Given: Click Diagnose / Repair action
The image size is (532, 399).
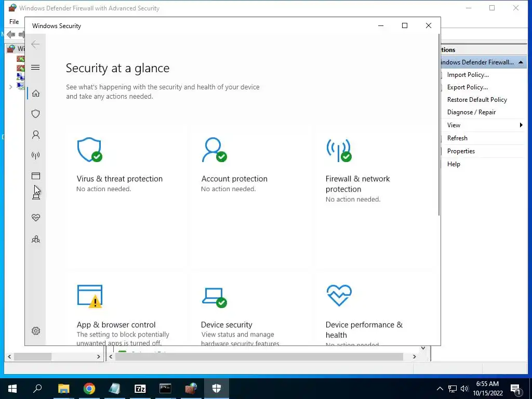Looking at the screenshot, I should coord(471,112).
